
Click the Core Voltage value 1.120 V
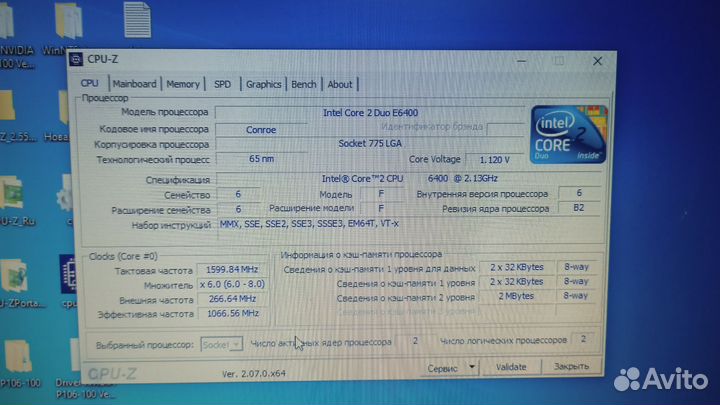coord(495,160)
